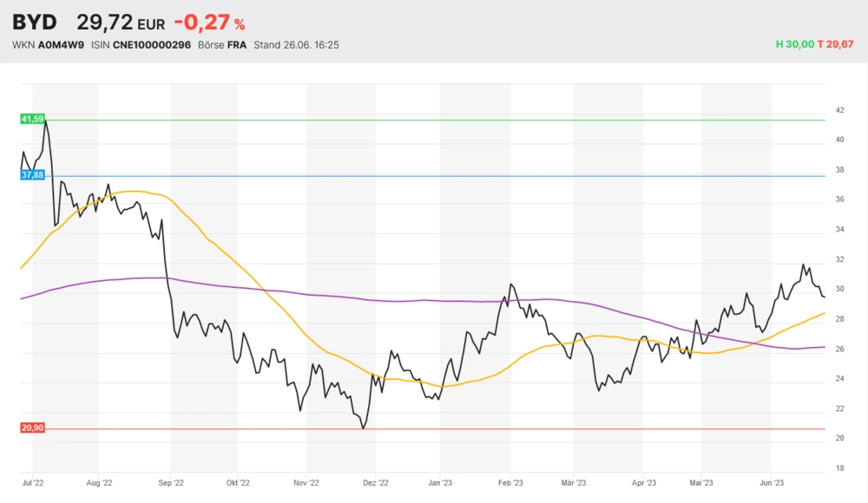Click the green 41,59 high price marker

[x=32, y=119]
